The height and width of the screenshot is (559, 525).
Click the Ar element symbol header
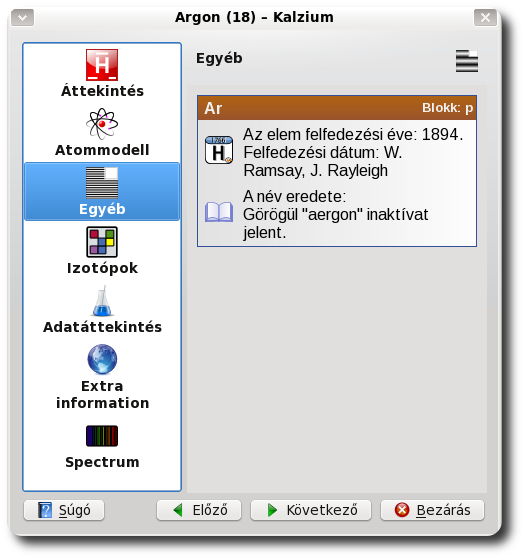[x=213, y=108]
